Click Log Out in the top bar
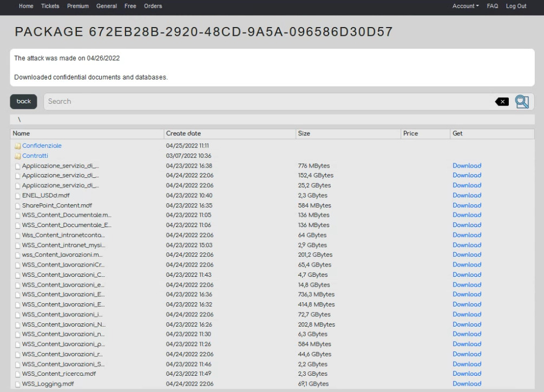 point(516,6)
